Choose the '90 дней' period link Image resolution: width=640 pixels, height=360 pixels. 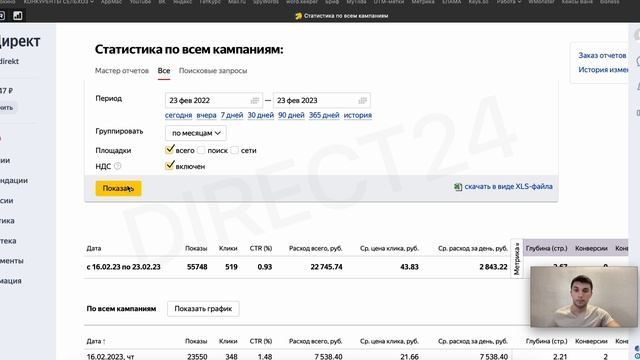pos(291,115)
